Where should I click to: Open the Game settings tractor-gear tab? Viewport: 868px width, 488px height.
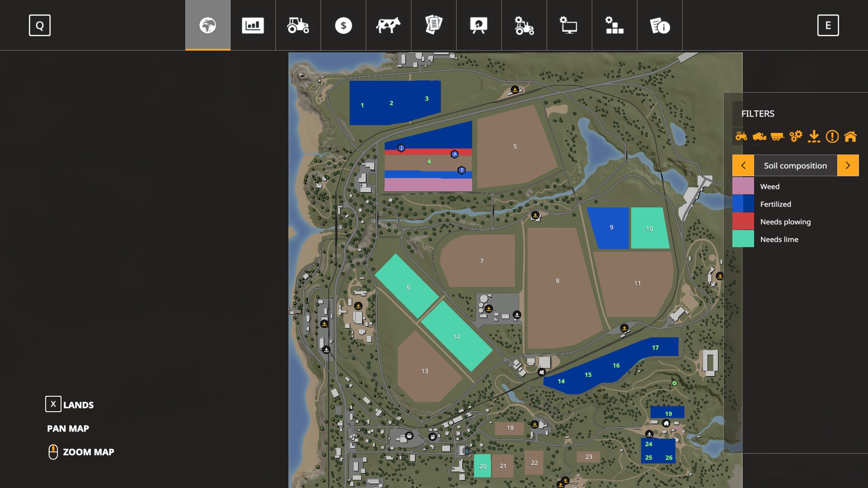[524, 25]
